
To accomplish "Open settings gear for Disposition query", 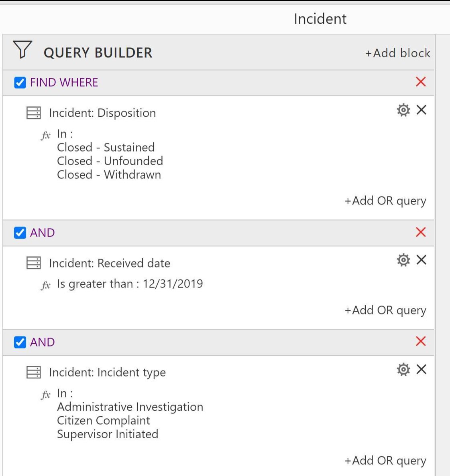I will pos(403,110).
